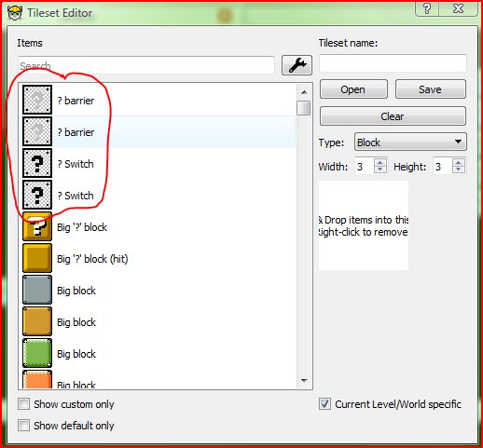The image size is (483, 448).
Task: Select the Big '?' block (hit) icon
Action: [x=37, y=258]
